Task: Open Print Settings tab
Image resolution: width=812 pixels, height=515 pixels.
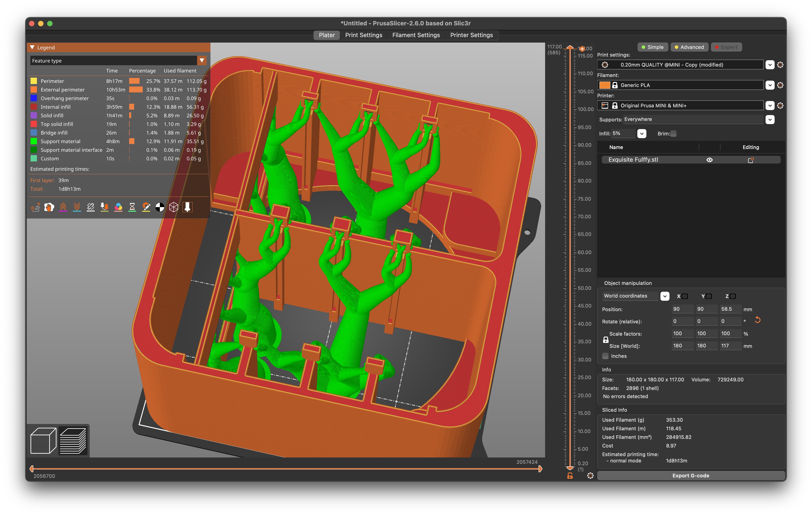Action: [x=363, y=35]
